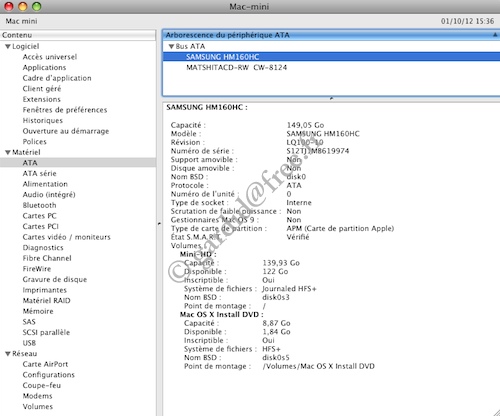Click the disk0s5 BSD name
Image resolution: width=500 pixels, height=416 pixels.
276,358
